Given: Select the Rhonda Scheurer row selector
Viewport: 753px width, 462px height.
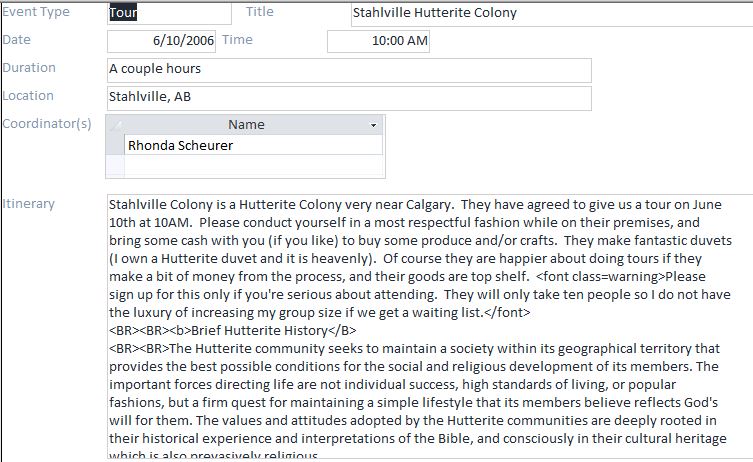Looking at the screenshot, I should [x=114, y=145].
